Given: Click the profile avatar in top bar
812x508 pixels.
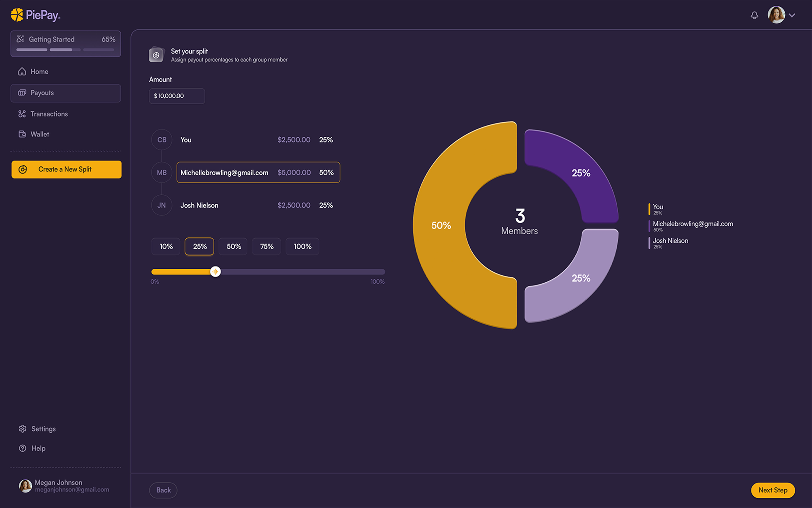Looking at the screenshot, I should [x=776, y=15].
